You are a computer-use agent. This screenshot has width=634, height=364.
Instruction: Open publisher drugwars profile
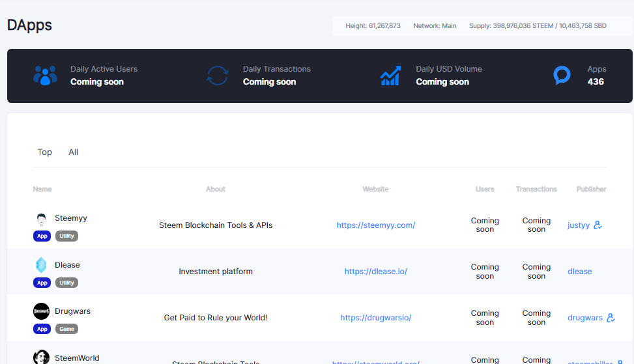point(584,318)
